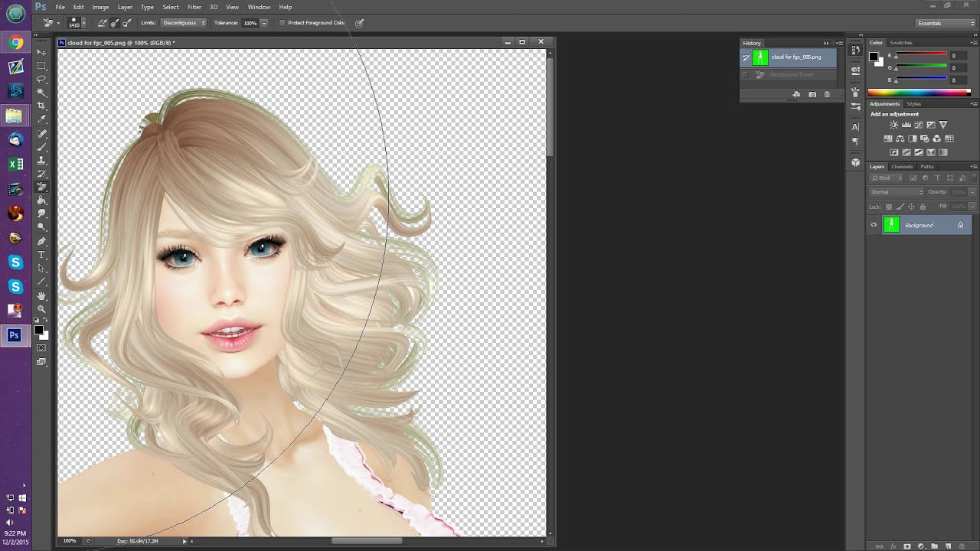
Task: Select the Zoom tool
Action: click(41, 308)
